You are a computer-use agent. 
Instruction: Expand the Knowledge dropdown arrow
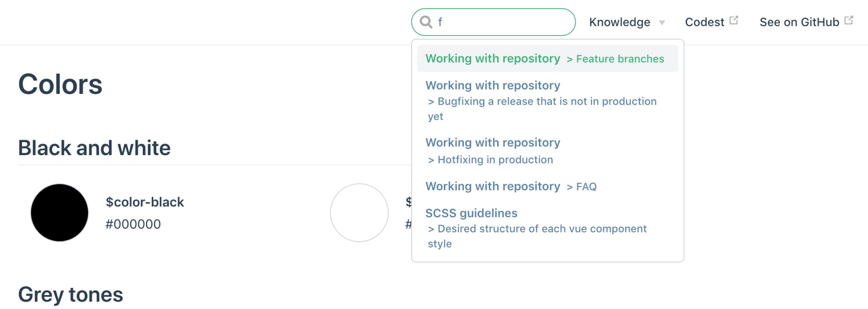click(x=662, y=23)
